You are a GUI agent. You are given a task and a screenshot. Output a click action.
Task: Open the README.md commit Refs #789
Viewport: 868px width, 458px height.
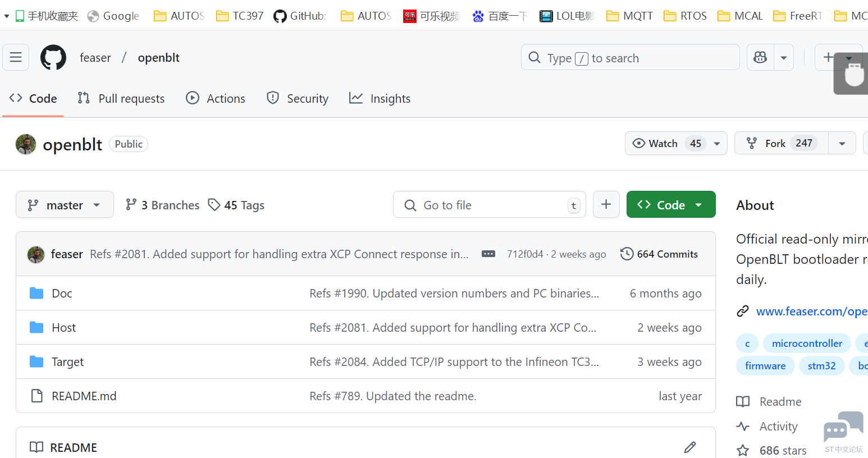click(x=393, y=396)
